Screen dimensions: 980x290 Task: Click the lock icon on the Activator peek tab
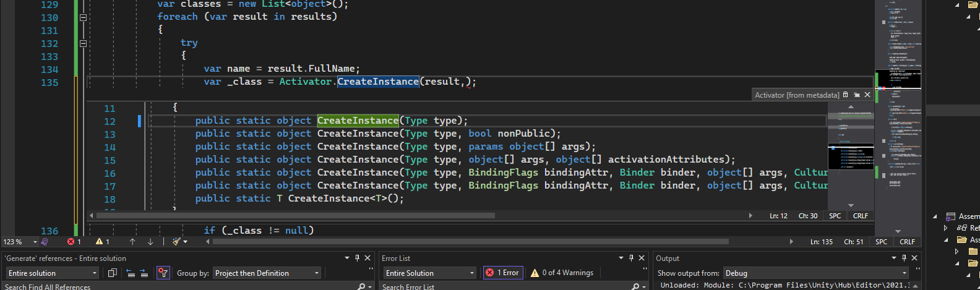(846, 95)
